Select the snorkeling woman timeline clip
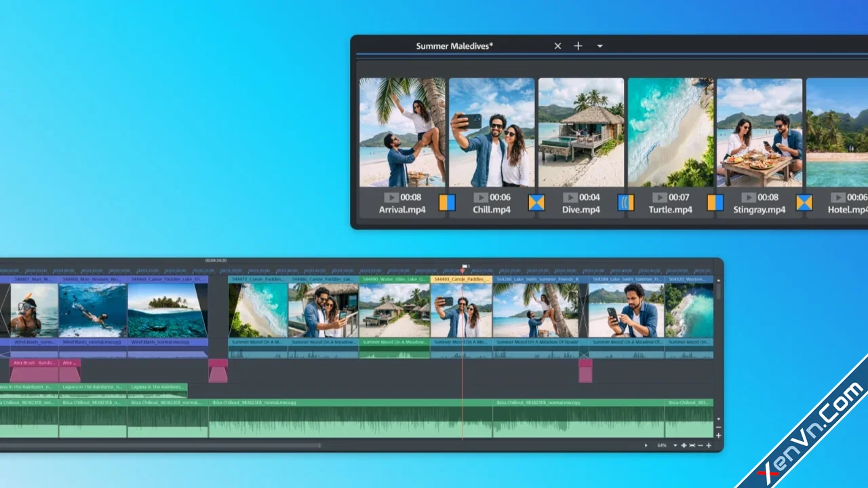This screenshot has height=488, width=868. pos(34,310)
